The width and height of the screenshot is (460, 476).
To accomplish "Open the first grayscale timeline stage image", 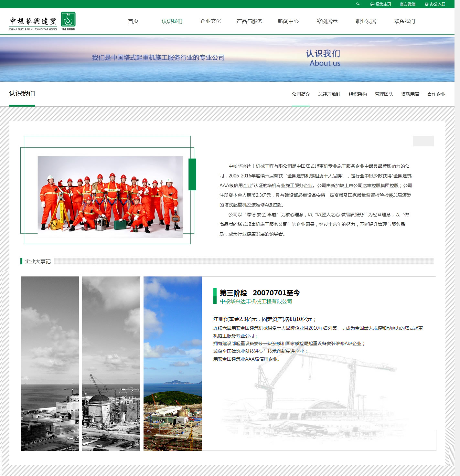I will 50,364.
